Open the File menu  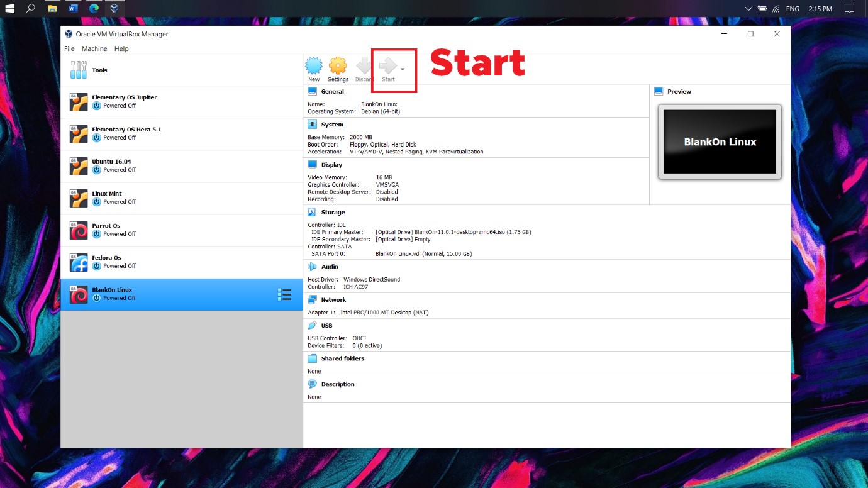tap(69, 48)
